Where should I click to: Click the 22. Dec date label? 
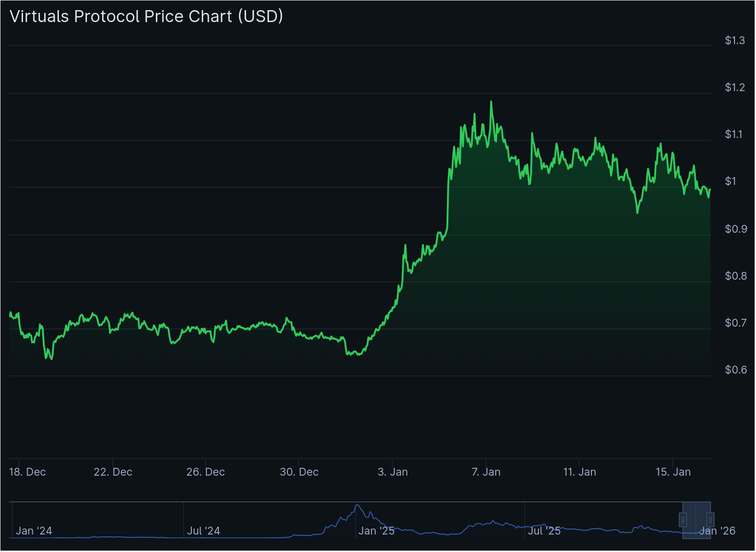pyautogui.click(x=113, y=472)
